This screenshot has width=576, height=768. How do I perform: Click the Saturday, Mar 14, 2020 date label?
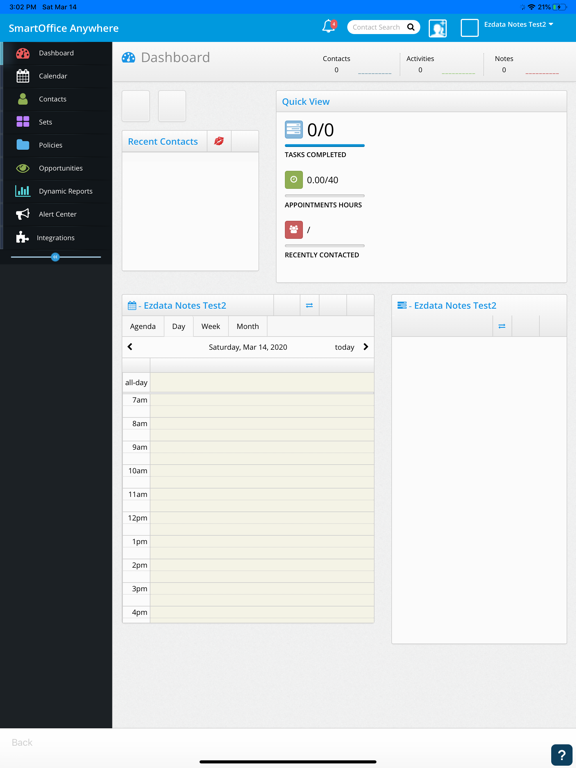point(248,347)
